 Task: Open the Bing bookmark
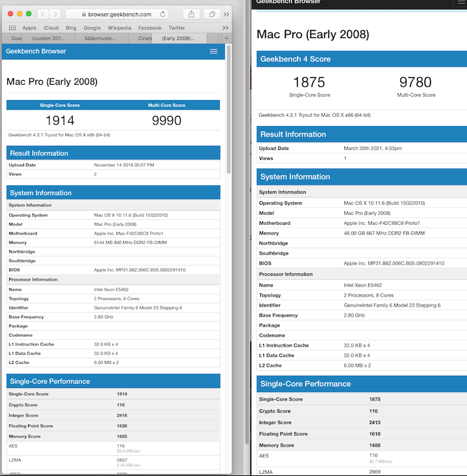pos(71,27)
